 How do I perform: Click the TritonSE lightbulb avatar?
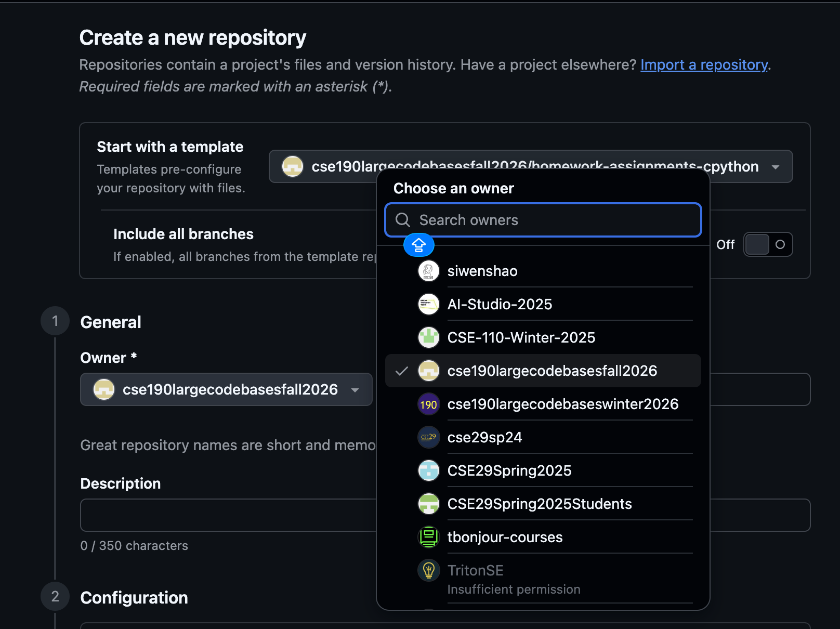point(428,571)
